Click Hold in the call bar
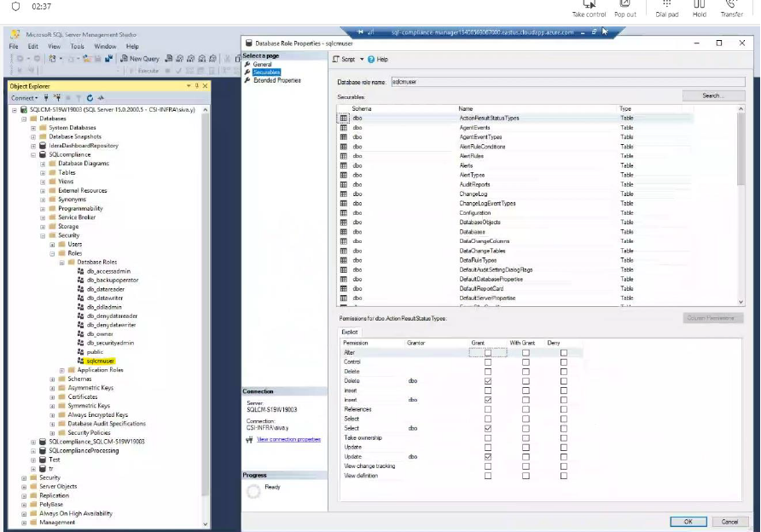 pyautogui.click(x=700, y=9)
